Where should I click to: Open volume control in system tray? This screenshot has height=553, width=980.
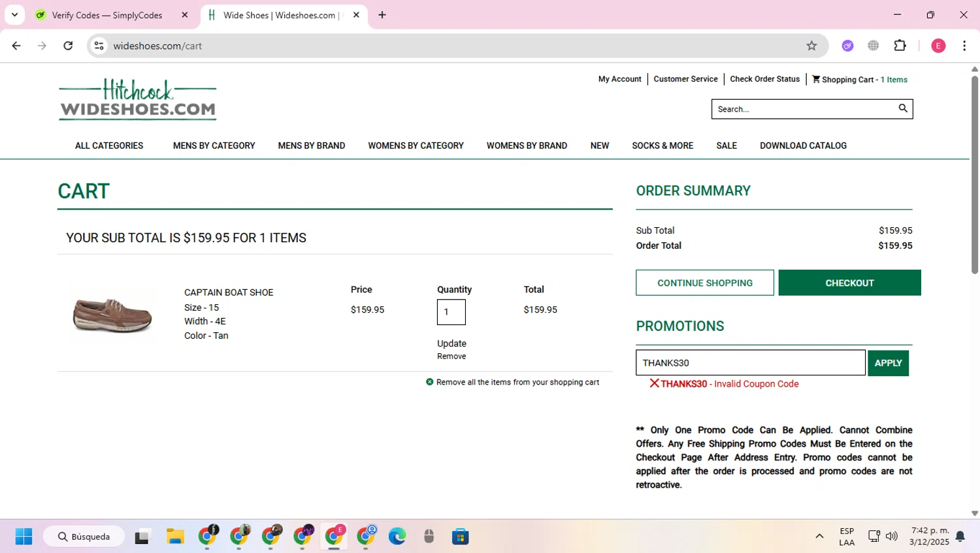pos(892,537)
